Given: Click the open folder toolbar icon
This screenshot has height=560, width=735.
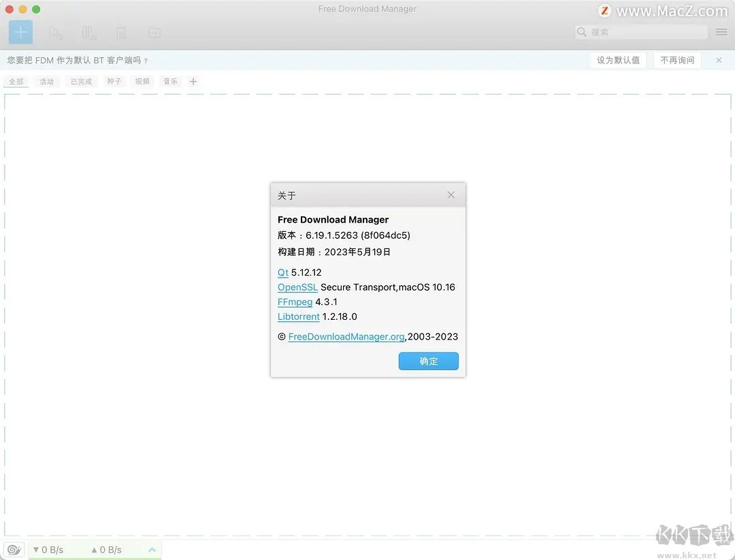Looking at the screenshot, I should 154,32.
